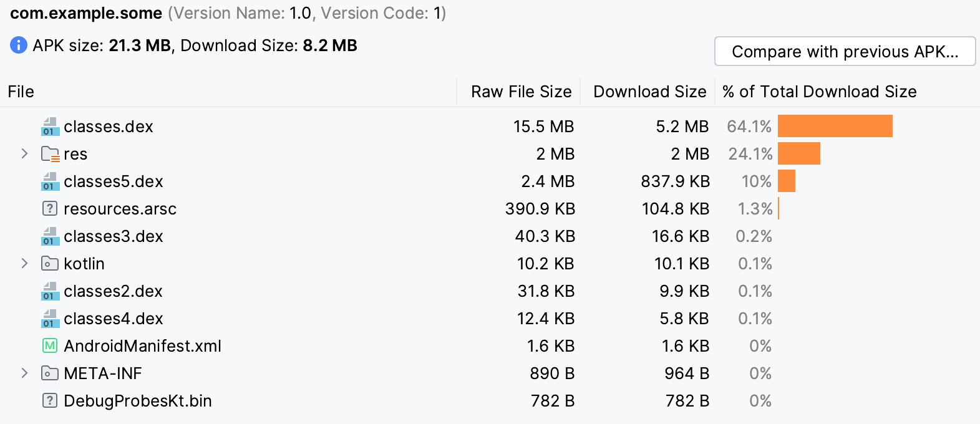This screenshot has height=424, width=980.
Task: Click the classes.dex file icon
Action: [50, 127]
